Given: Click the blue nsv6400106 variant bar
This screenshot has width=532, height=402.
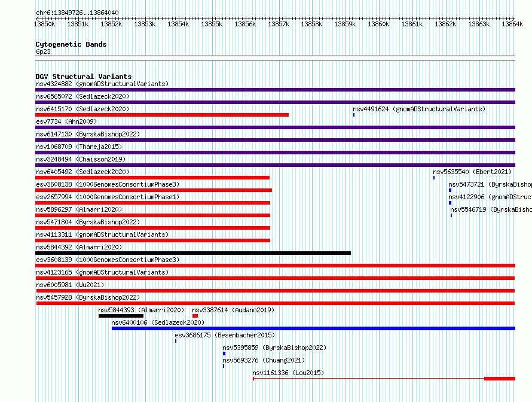Looking at the screenshot, I should (313, 328).
